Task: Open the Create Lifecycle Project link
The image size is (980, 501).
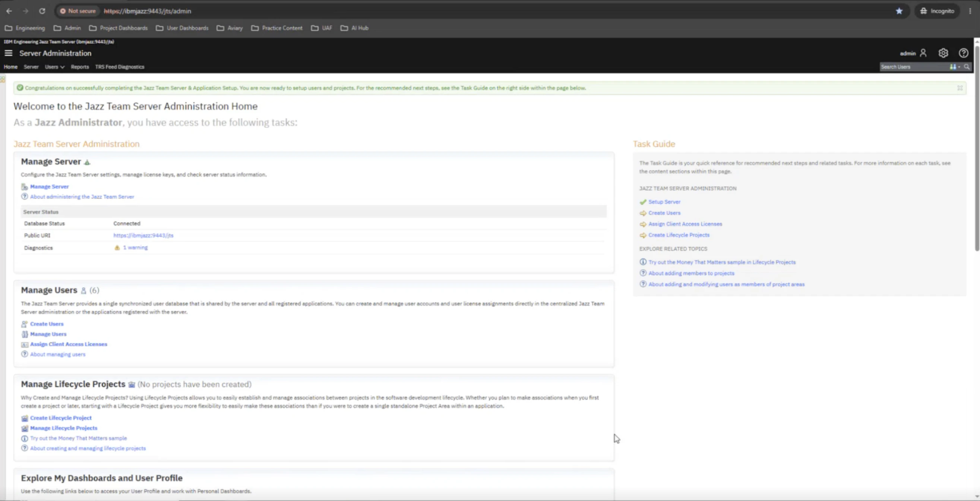Action: pos(61,418)
